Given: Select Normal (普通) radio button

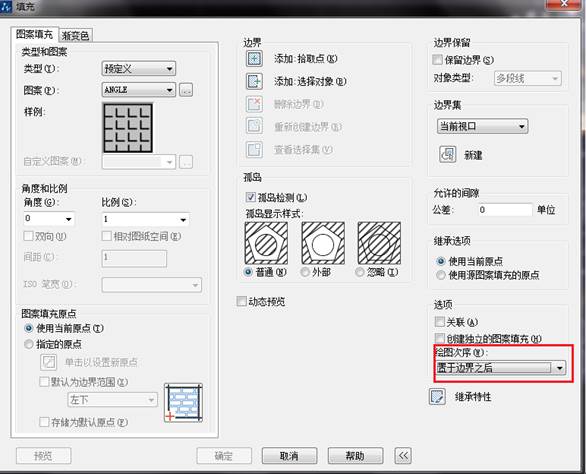Looking at the screenshot, I should tap(248, 272).
